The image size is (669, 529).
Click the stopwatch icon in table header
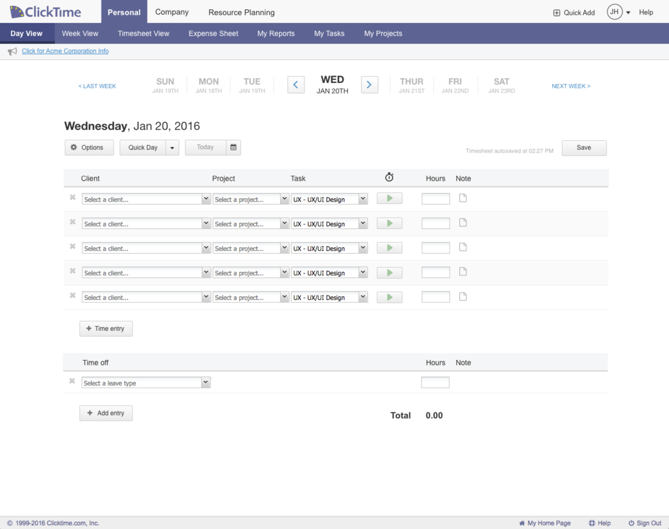pos(389,177)
